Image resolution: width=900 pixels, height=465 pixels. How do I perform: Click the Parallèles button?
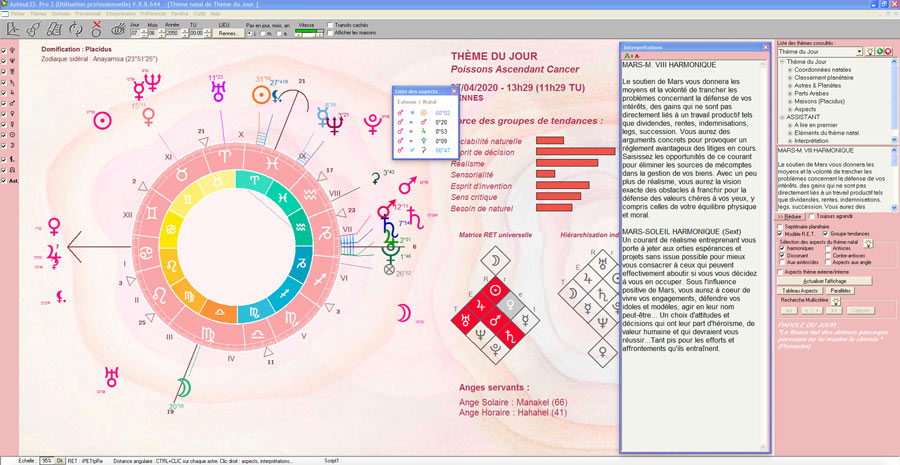pyautogui.click(x=840, y=291)
